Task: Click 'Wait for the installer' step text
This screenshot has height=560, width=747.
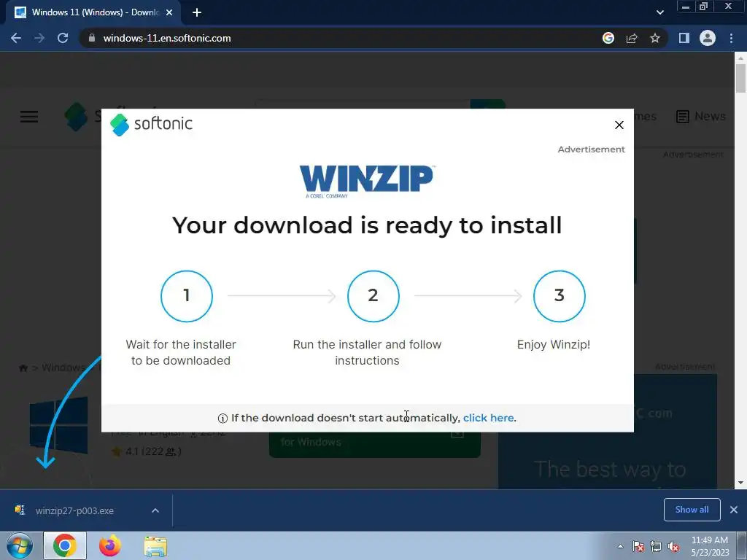Action: click(181, 352)
